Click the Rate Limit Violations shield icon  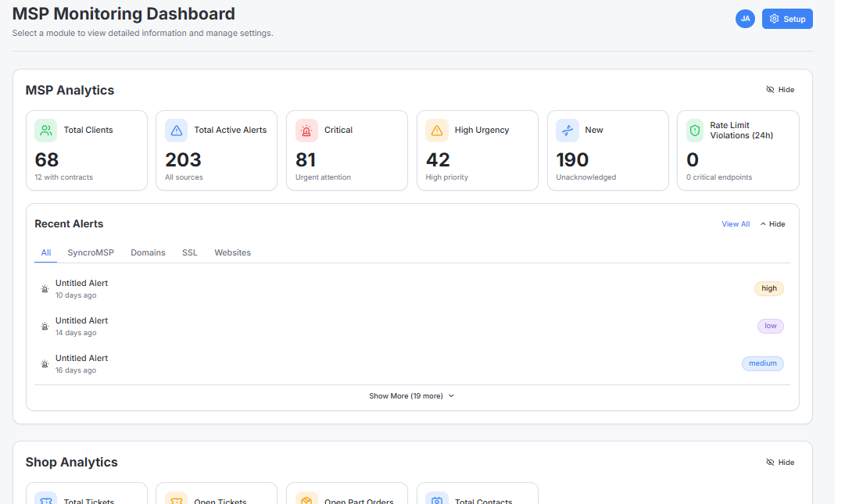pos(696,129)
